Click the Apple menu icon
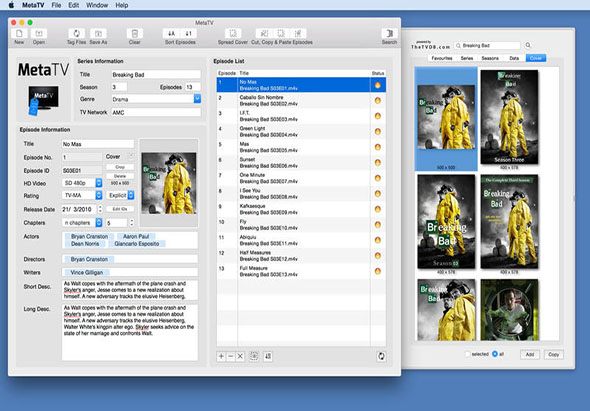The image size is (590, 411). click(x=11, y=5)
